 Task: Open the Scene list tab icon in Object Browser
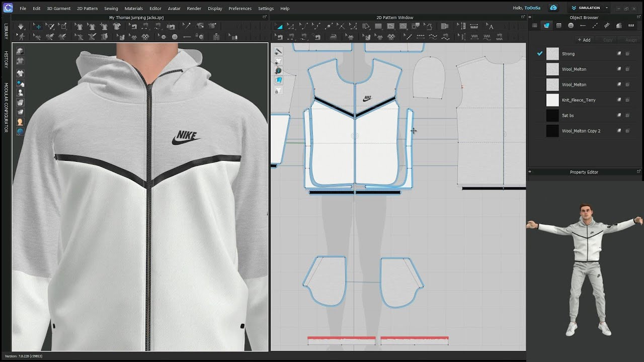click(x=534, y=26)
